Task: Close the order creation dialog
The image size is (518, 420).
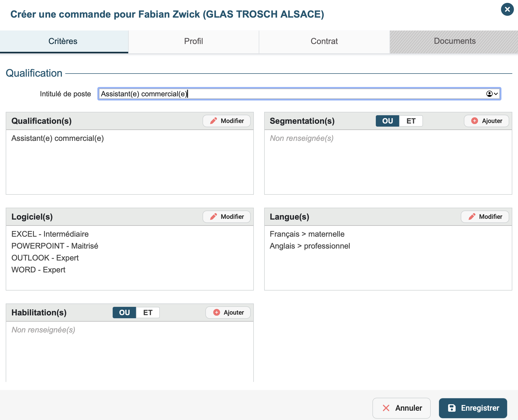Action: click(507, 10)
